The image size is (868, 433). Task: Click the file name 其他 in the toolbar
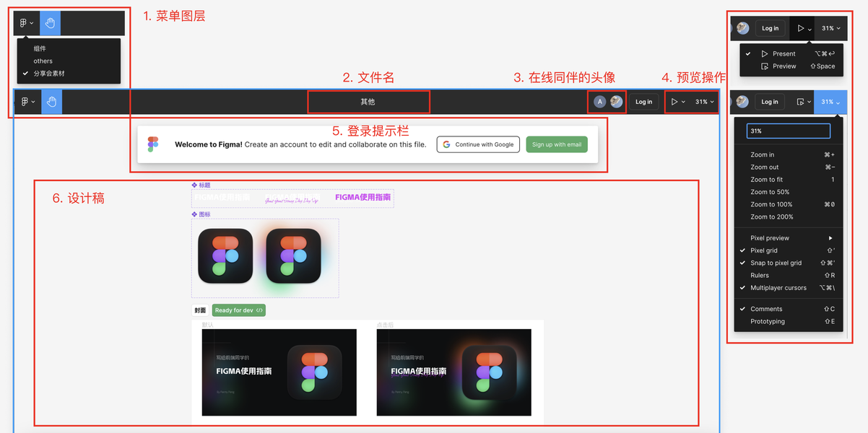[x=368, y=102]
